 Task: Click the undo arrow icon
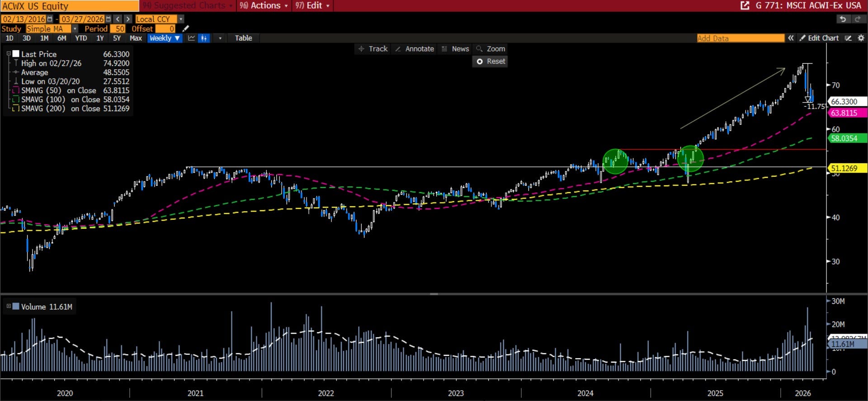[x=843, y=19]
